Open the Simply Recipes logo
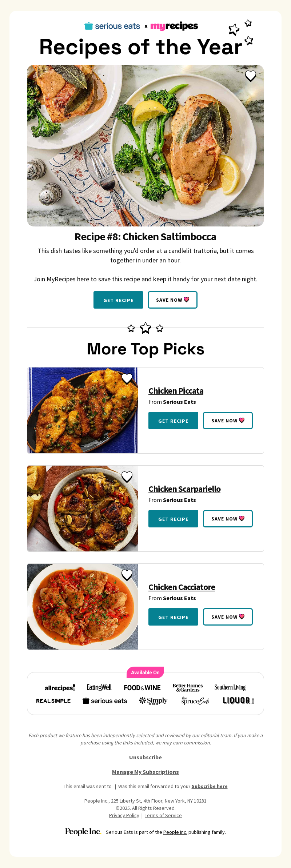The width and height of the screenshot is (291, 868). [153, 700]
